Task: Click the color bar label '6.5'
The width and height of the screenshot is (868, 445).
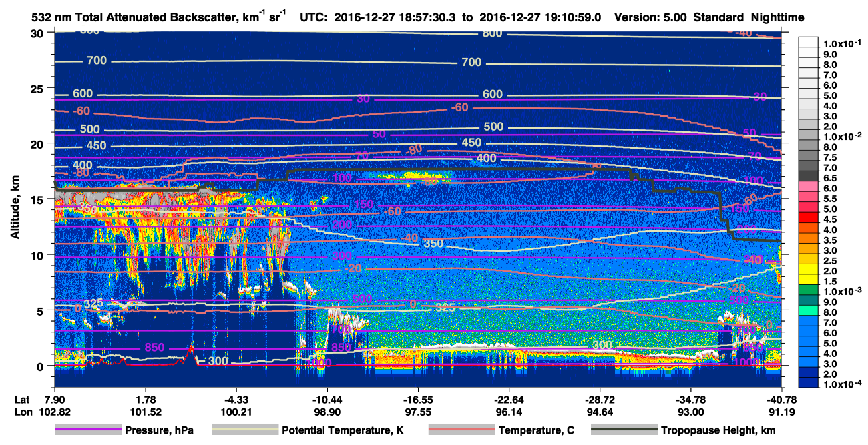Action: [x=830, y=178]
